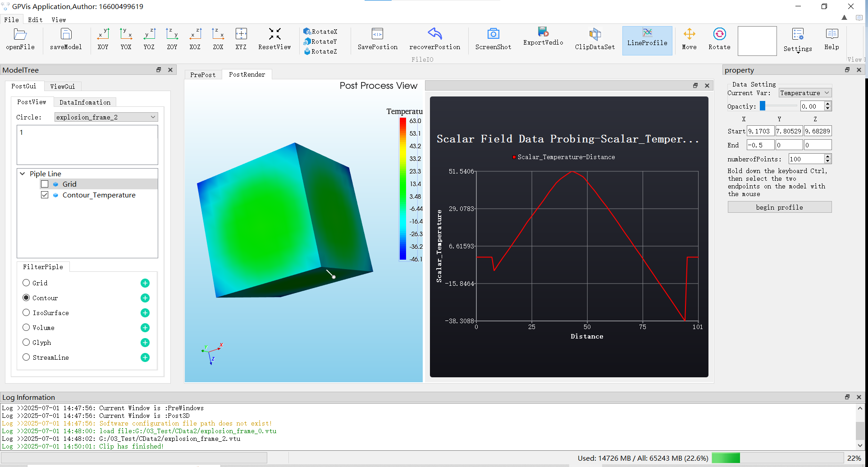This screenshot has height=467, width=868.
Task: Open the View menu
Action: [59, 20]
